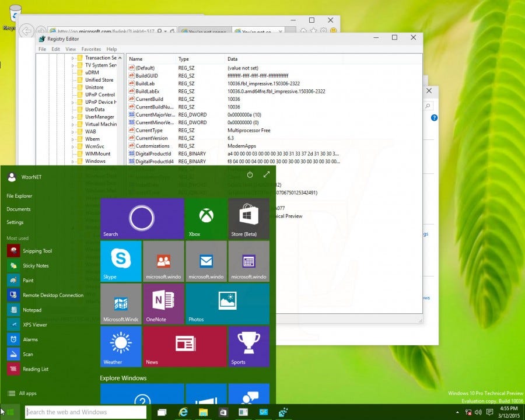The width and height of the screenshot is (525, 420).
Task: Check the Weather tile
Action: pos(120,346)
